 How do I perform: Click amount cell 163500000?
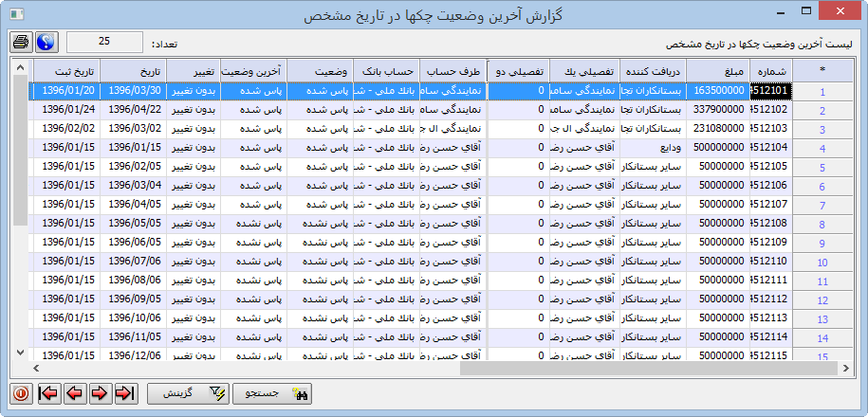718,91
